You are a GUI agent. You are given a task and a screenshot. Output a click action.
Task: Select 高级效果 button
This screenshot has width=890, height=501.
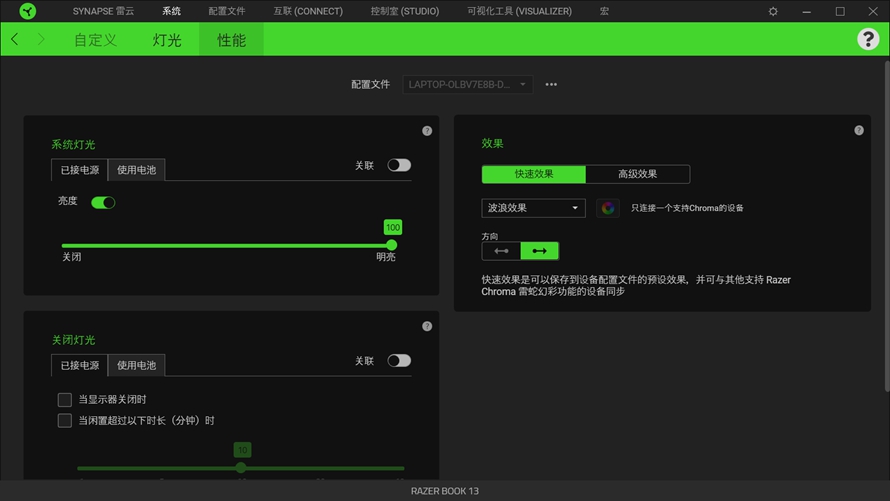tap(638, 174)
